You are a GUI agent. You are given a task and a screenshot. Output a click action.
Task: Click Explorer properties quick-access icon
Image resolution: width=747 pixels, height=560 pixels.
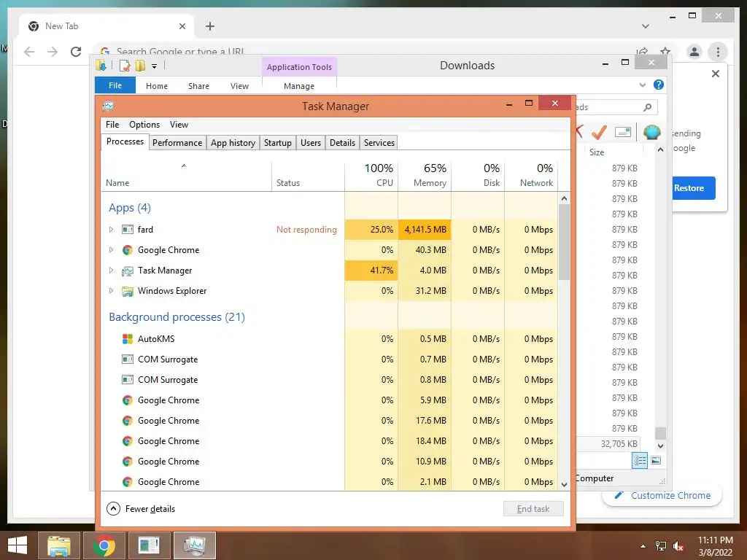click(124, 66)
